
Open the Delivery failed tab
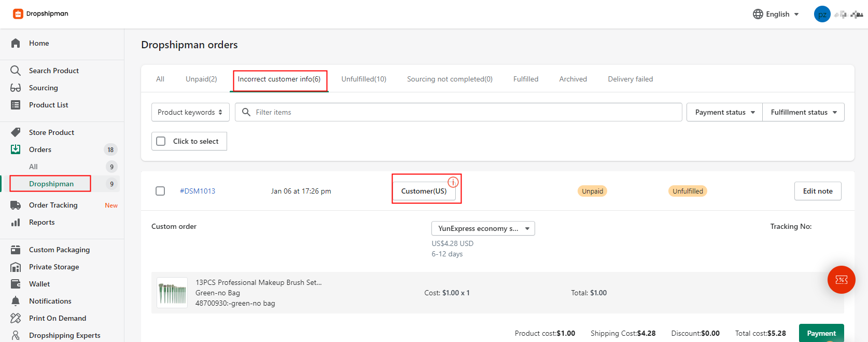pos(631,79)
